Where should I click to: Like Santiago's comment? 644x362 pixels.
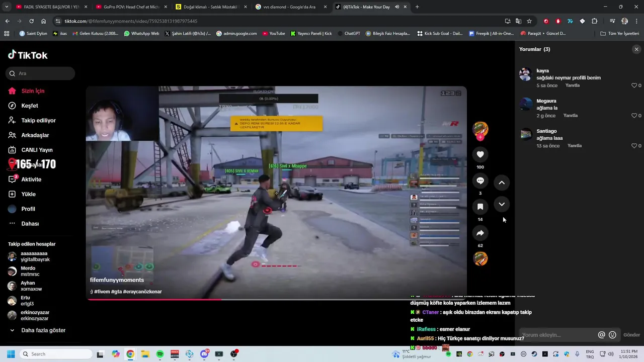click(x=634, y=146)
